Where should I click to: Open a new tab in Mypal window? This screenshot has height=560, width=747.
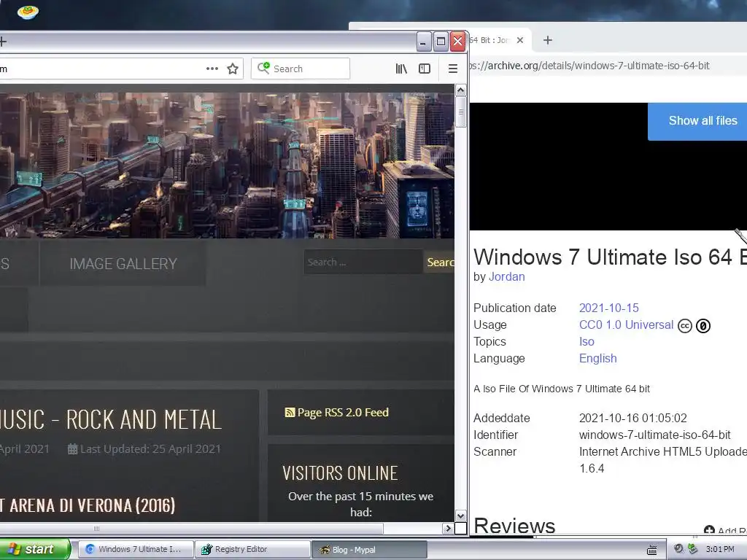pyautogui.click(x=3, y=42)
